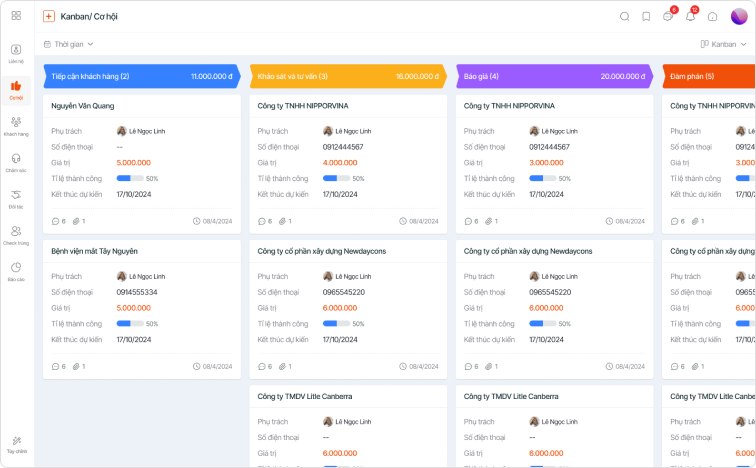Click success rate bar on Nguyễn Văn Quang card
This screenshot has height=468, width=756.
130,178
